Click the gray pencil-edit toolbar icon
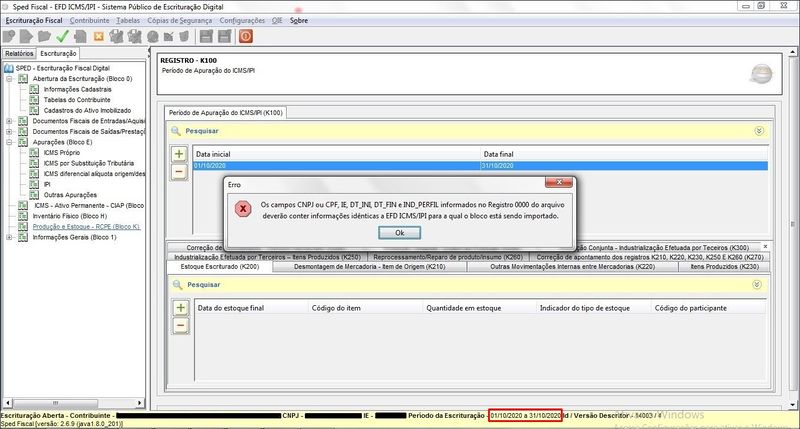The image size is (800, 429). coord(168,36)
